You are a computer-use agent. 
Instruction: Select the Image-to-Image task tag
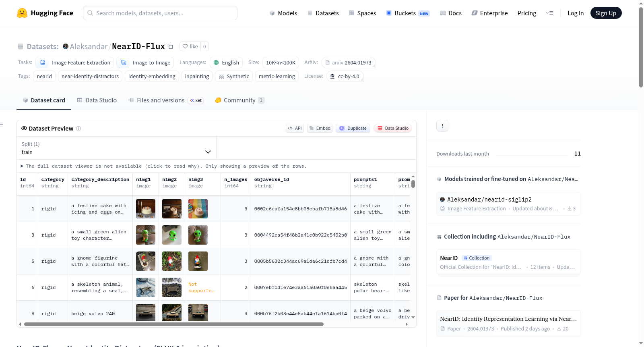(x=145, y=62)
